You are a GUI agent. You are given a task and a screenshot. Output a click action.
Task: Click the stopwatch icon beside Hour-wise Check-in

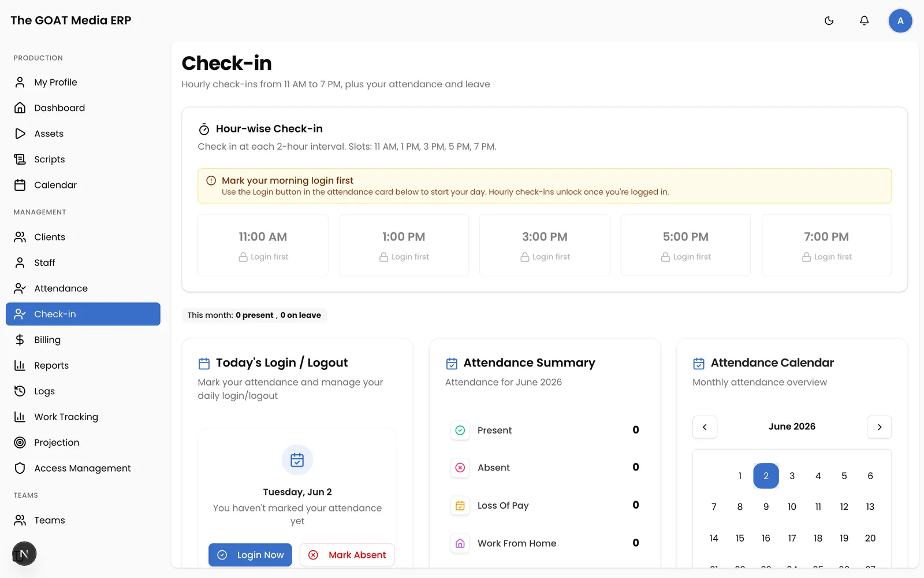pyautogui.click(x=204, y=129)
